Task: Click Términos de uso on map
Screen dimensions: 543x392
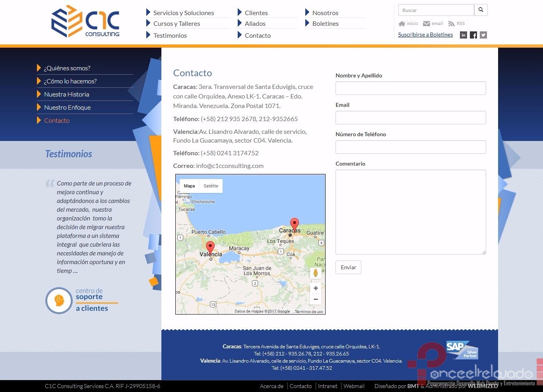Action: pos(309,312)
